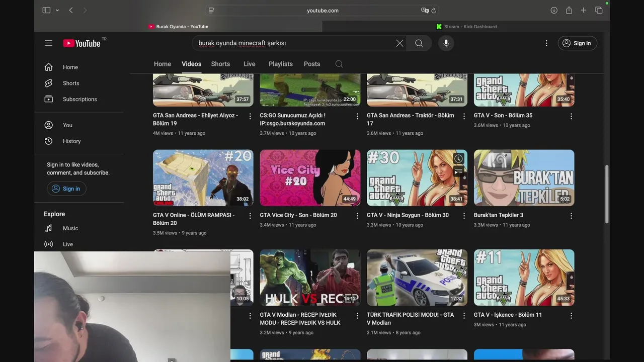Open the Posts tab

click(312, 64)
